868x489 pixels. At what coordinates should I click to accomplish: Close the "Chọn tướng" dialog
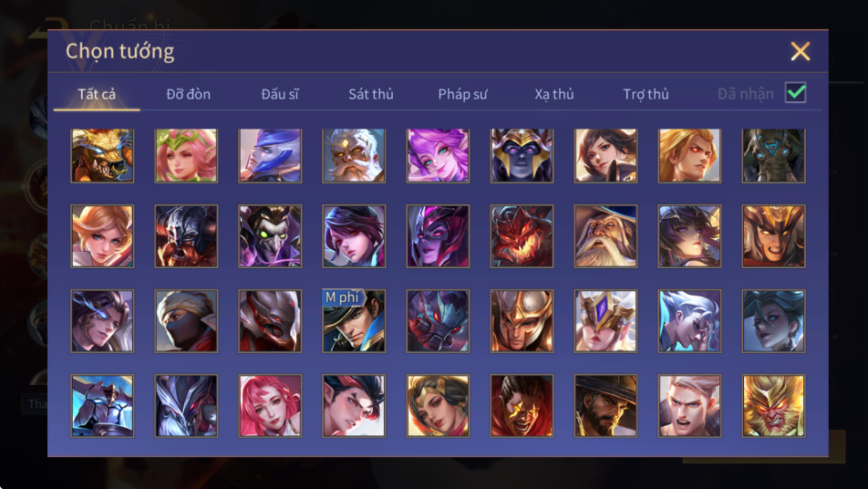800,51
